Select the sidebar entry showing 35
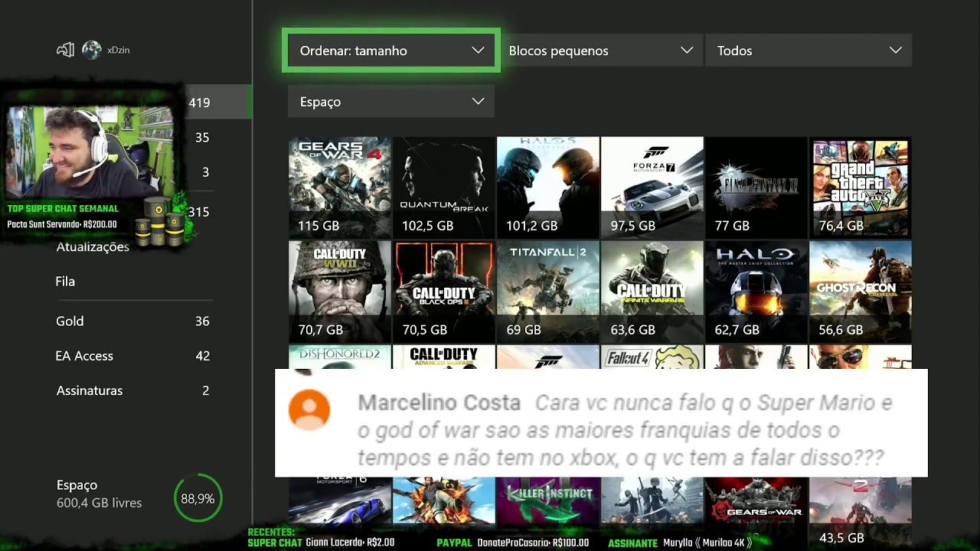The width and height of the screenshot is (980, 551). pyautogui.click(x=202, y=138)
